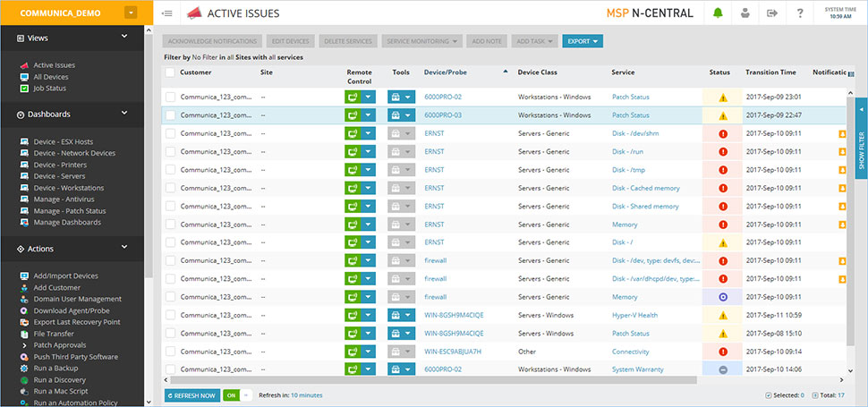Open the ERNST link in Disk - /run row
The width and height of the screenshot is (868, 407).
[x=434, y=151]
